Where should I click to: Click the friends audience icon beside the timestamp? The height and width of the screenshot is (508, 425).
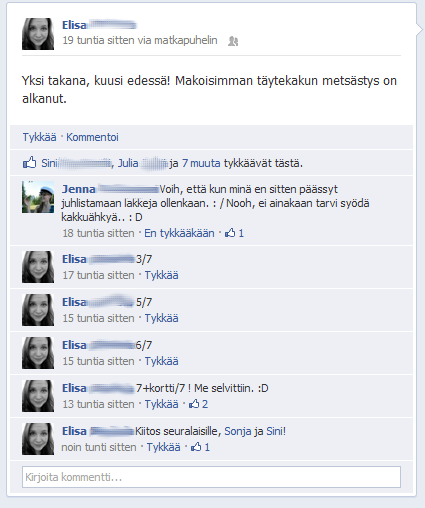tap(233, 41)
